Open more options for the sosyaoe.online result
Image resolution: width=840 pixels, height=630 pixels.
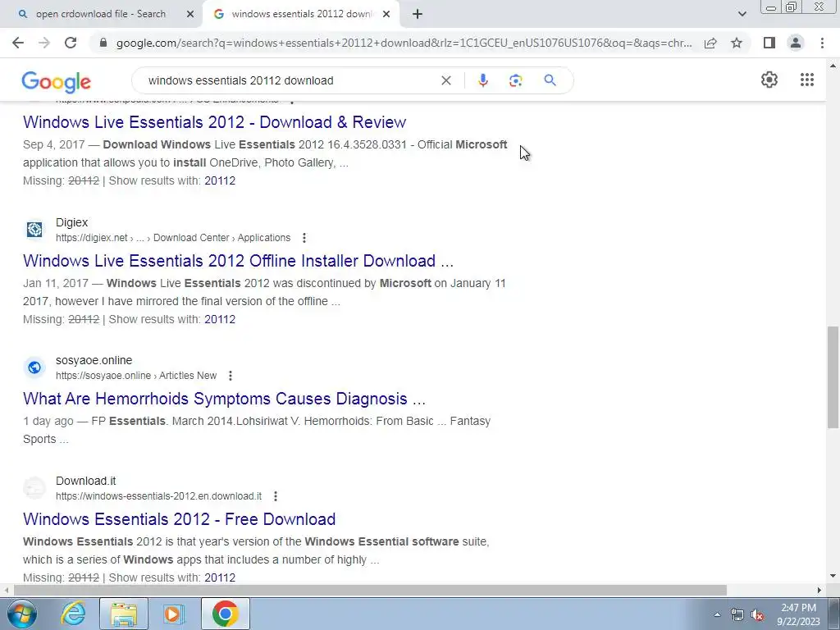pyautogui.click(x=231, y=376)
